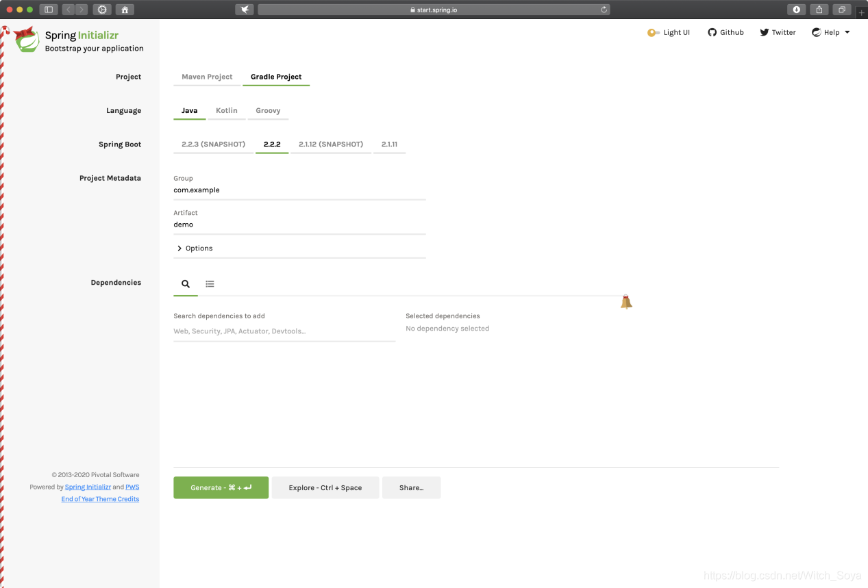The height and width of the screenshot is (588, 868).
Task: Select Gradle Project option
Action: click(x=276, y=77)
